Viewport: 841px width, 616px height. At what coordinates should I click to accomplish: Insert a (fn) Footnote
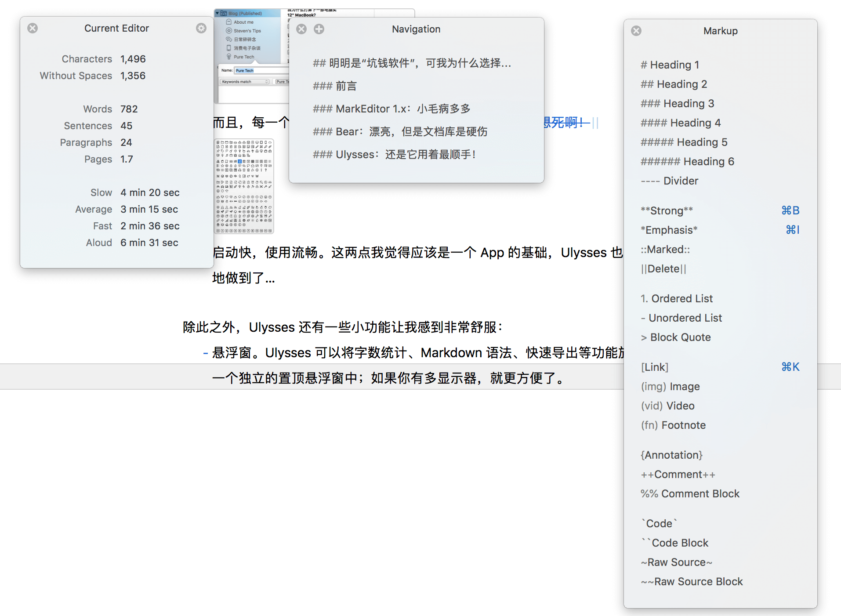click(674, 425)
